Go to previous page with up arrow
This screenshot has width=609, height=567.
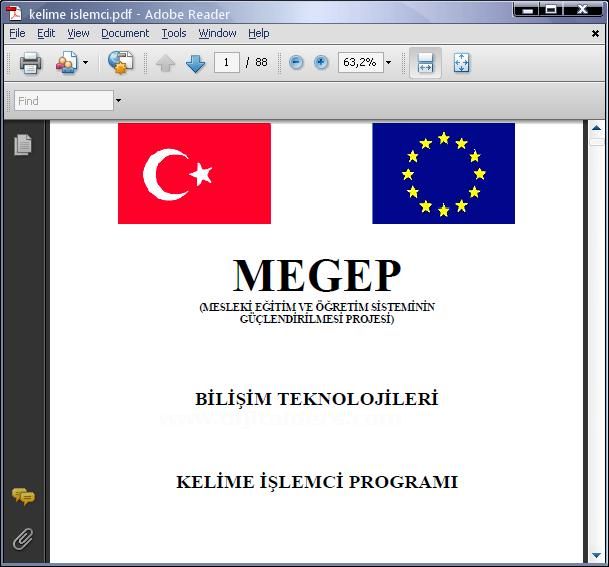[165, 63]
